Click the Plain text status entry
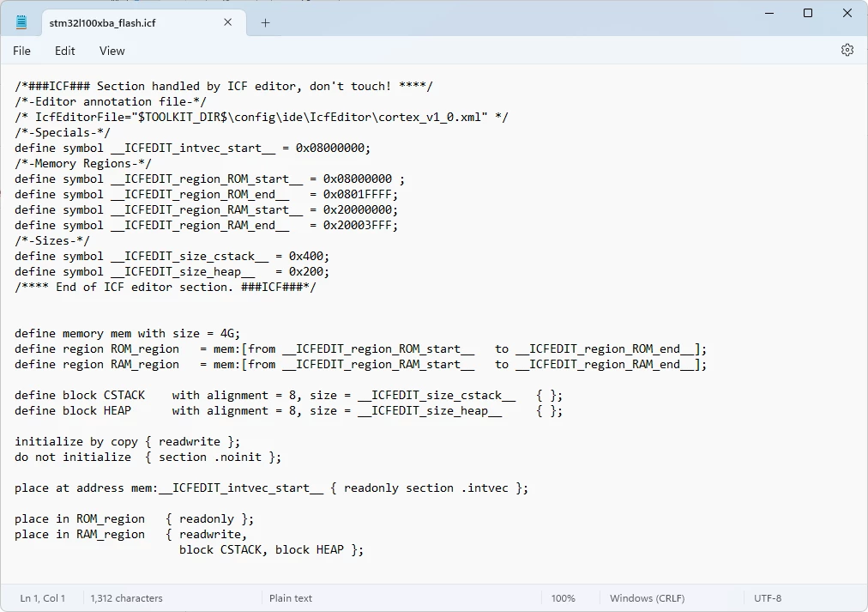 click(291, 598)
